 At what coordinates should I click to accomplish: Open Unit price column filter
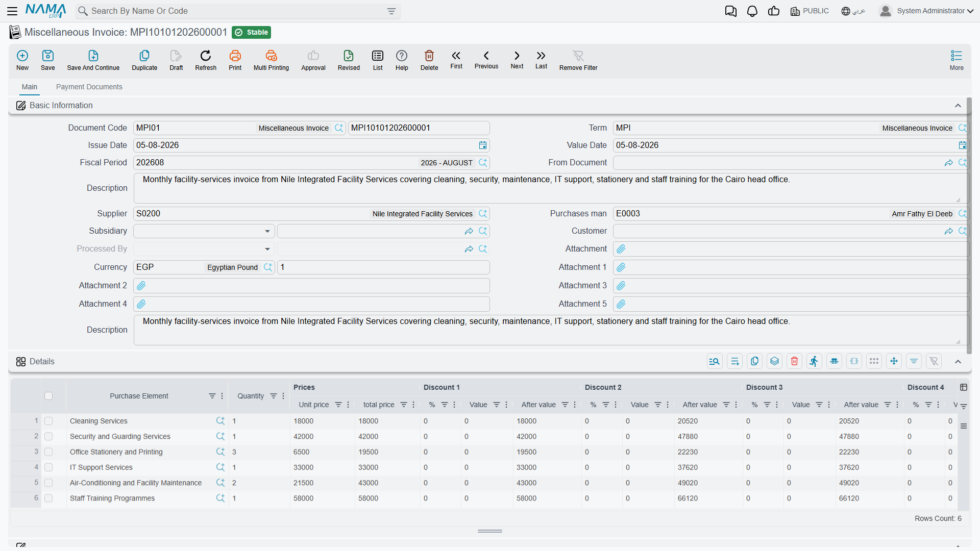pyautogui.click(x=338, y=405)
